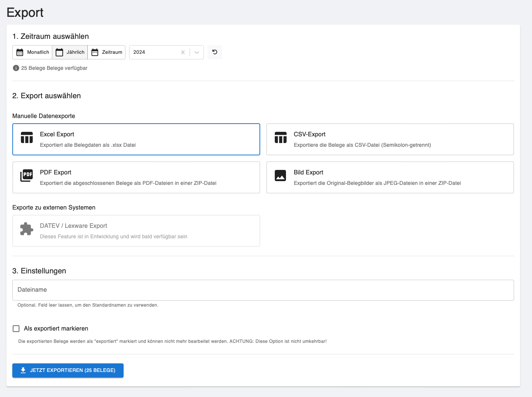Screen dimensions: 532x397
Task: Choose the PDF Export option title
Action: (56, 173)
